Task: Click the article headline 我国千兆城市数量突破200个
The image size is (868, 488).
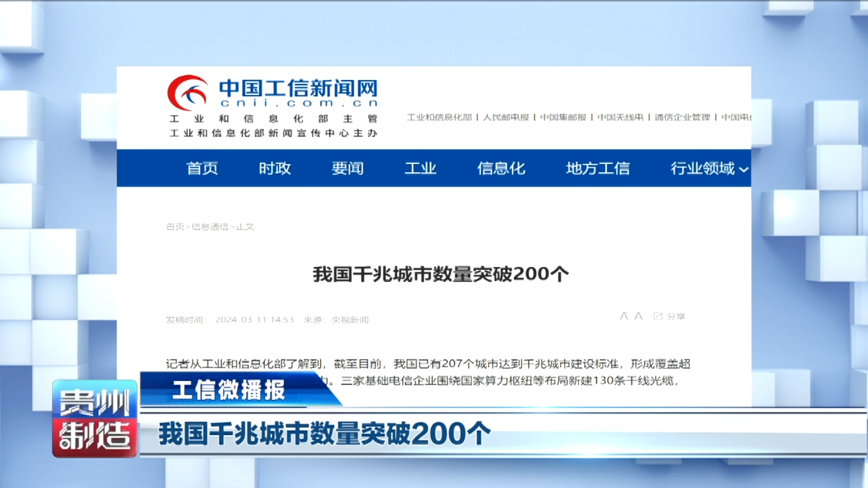Action: [440, 274]
